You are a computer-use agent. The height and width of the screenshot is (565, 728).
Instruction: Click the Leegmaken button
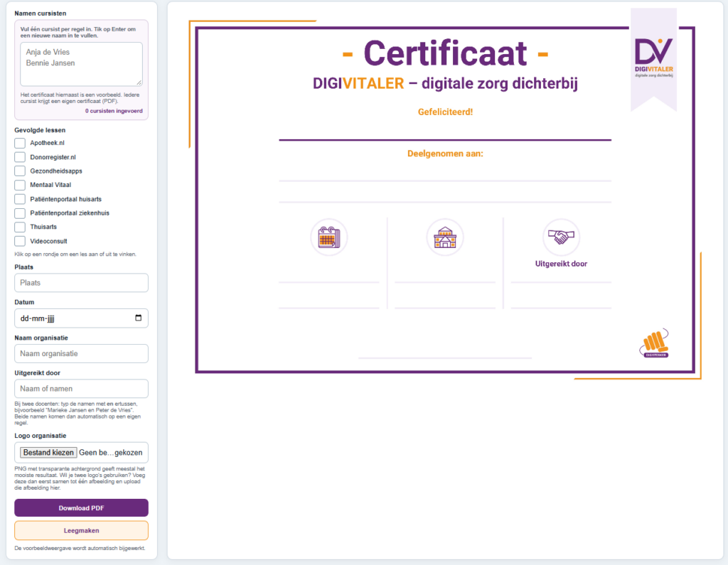pyautogui.click(x=81, y=531)
